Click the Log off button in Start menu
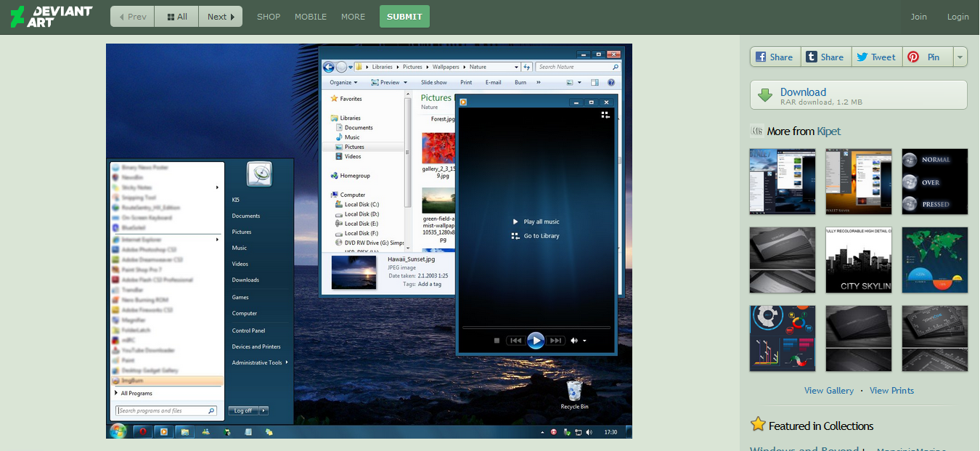Image resolution: width=980 pixels, height=451 pixels. [243, 411]
